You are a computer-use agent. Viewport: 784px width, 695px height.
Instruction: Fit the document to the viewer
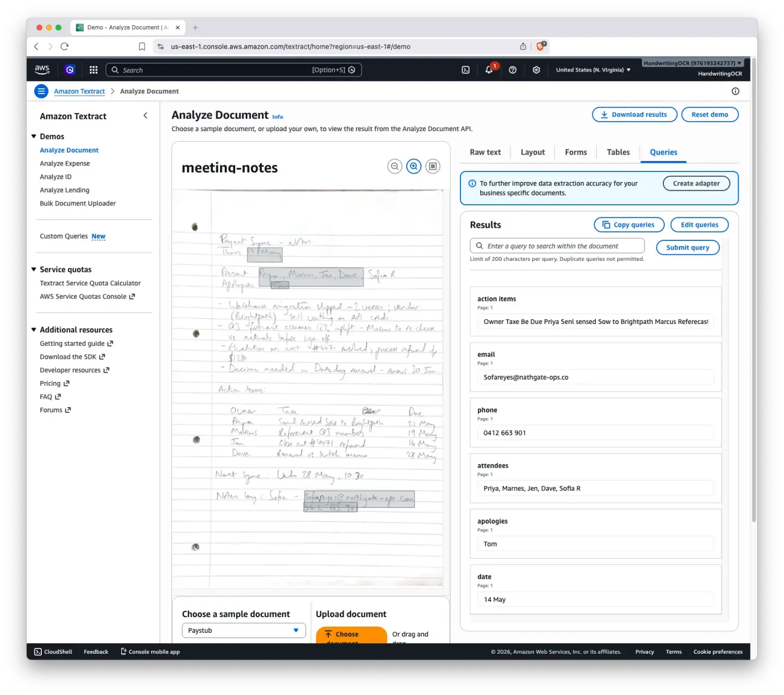432,166
